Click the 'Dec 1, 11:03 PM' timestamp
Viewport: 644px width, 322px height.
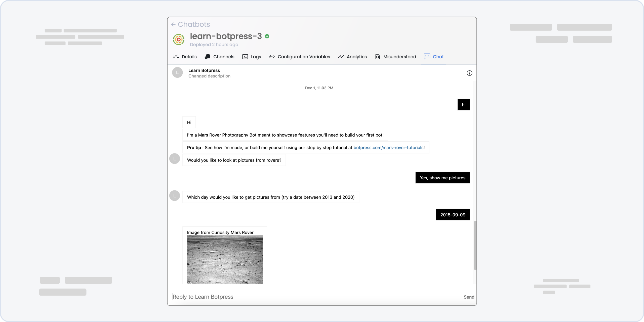319,88
